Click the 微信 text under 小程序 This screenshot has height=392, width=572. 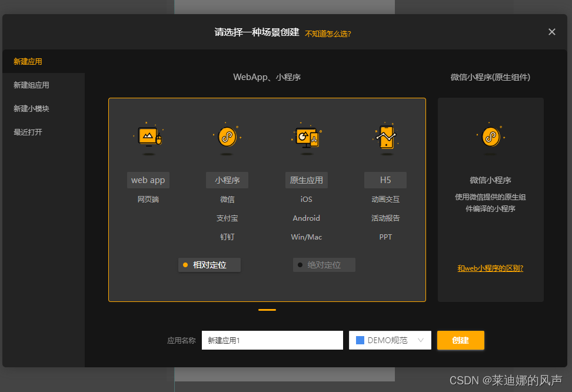coord(227,200)
